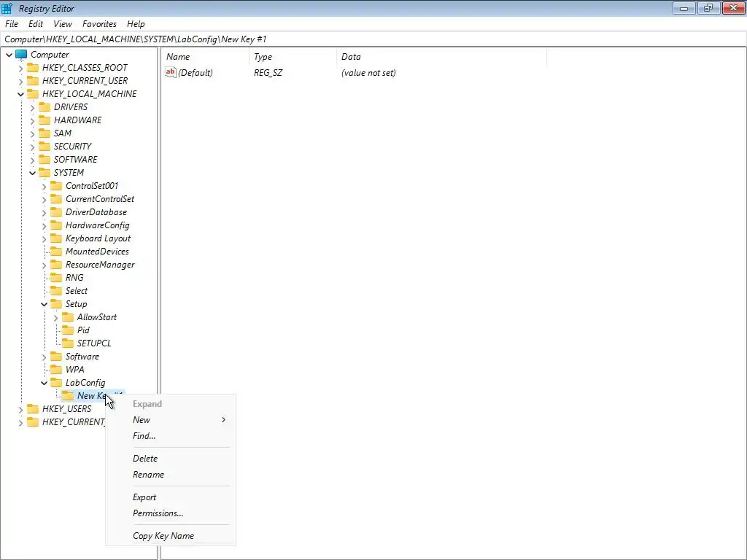Open the View menu
The height and width of the screenshot is (560, 747).
[x=63, y=24]
